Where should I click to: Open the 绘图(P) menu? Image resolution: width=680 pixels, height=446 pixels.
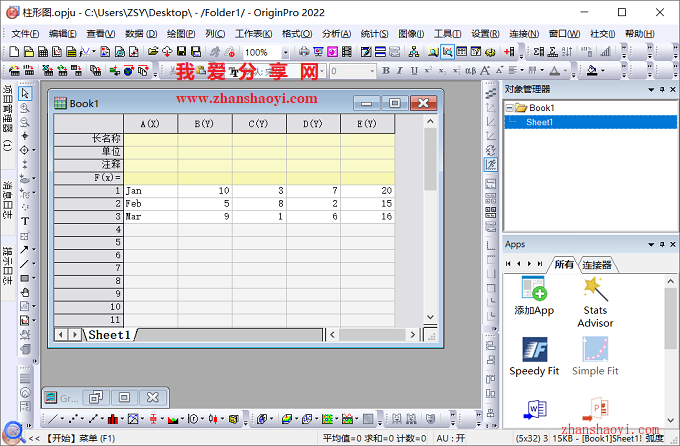pos(181,34)
